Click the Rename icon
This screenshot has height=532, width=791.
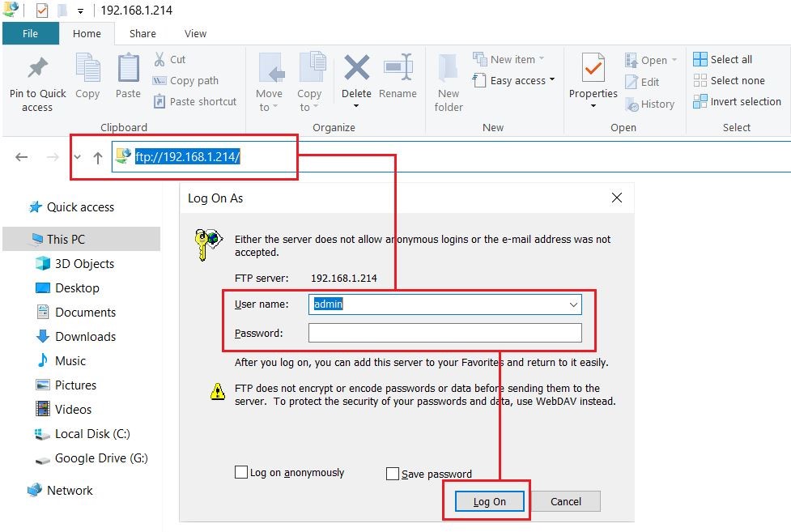coord(398,67)
